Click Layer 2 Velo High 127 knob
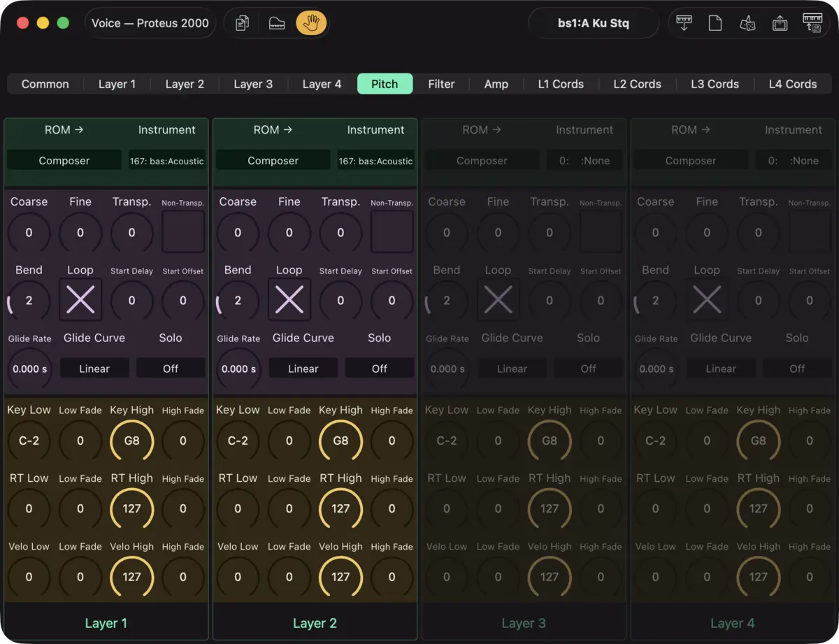The height and width of the screenshot is (644, 839). 340,577
